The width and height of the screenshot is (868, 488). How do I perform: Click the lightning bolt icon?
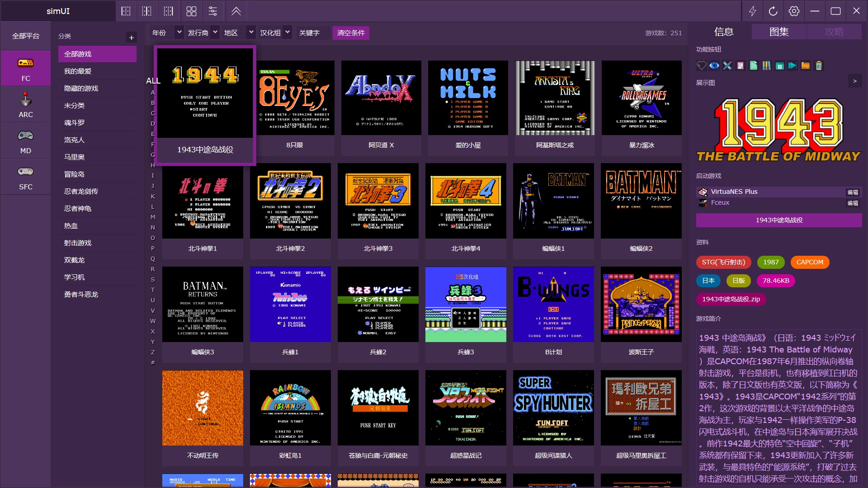[752, 11]
